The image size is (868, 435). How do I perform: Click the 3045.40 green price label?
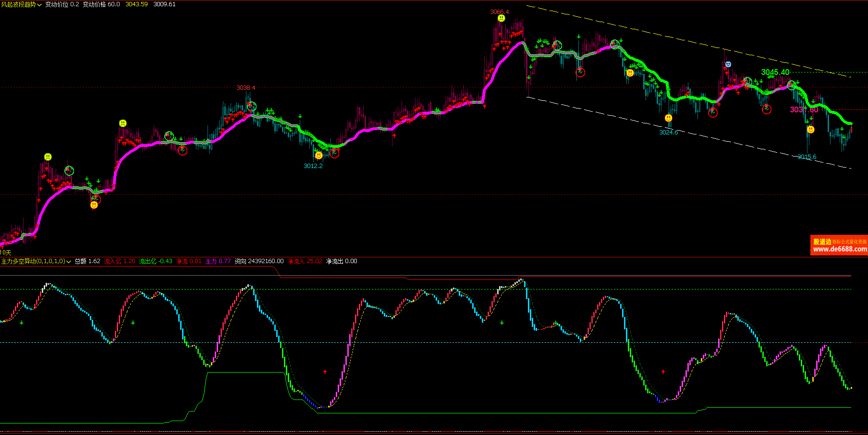pyautogui.click(x=775, y=72)
